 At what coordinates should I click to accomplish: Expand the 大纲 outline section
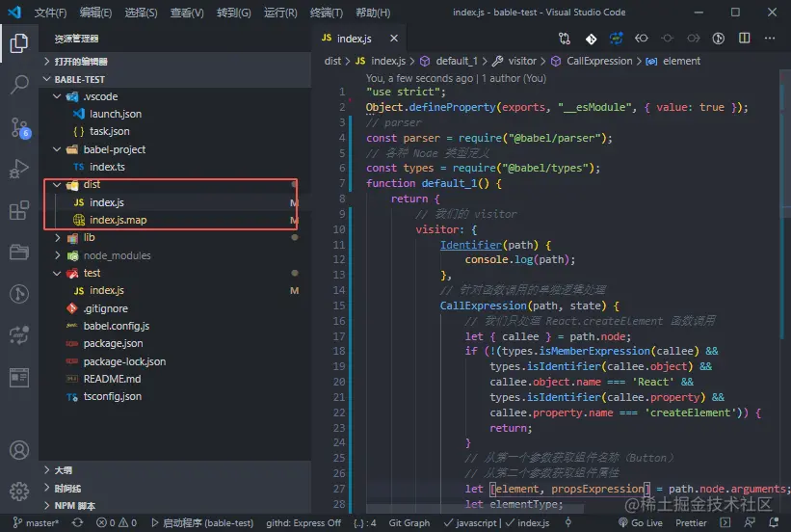[175, 470]
